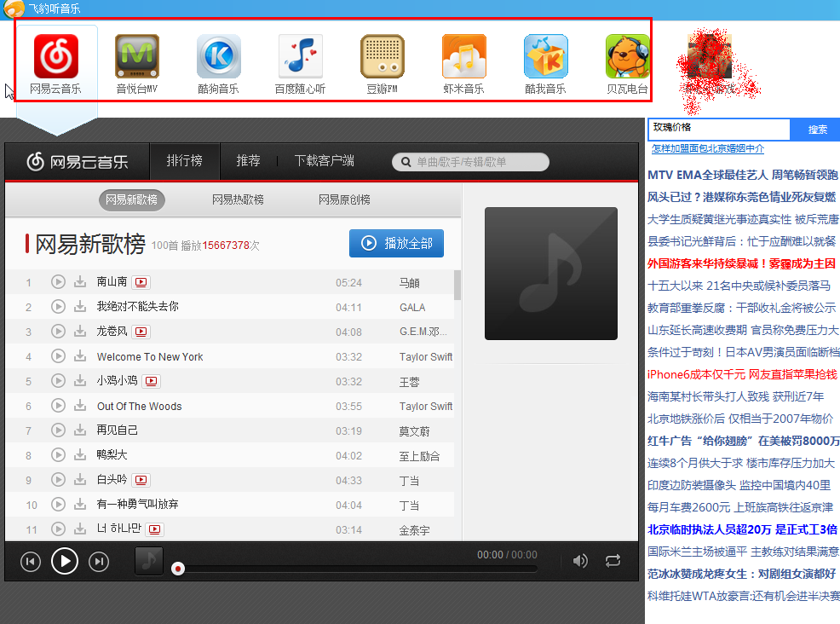The height and width of the screenshot is (624, 840).
Task: Focus the 单曲/歌手/专辑/歌单 search field
Action: (470, 162)
